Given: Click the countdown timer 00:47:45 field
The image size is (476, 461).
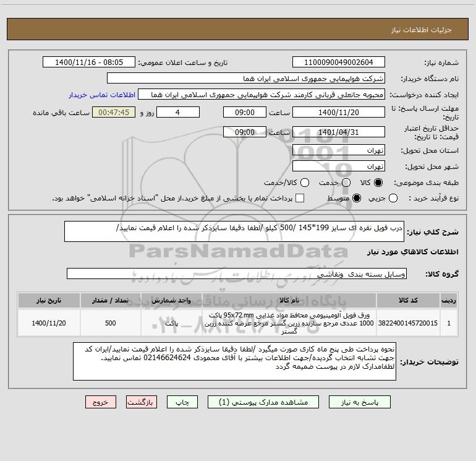Looking at the screenshot, I should pyautogui.click(x=114, y=112).
